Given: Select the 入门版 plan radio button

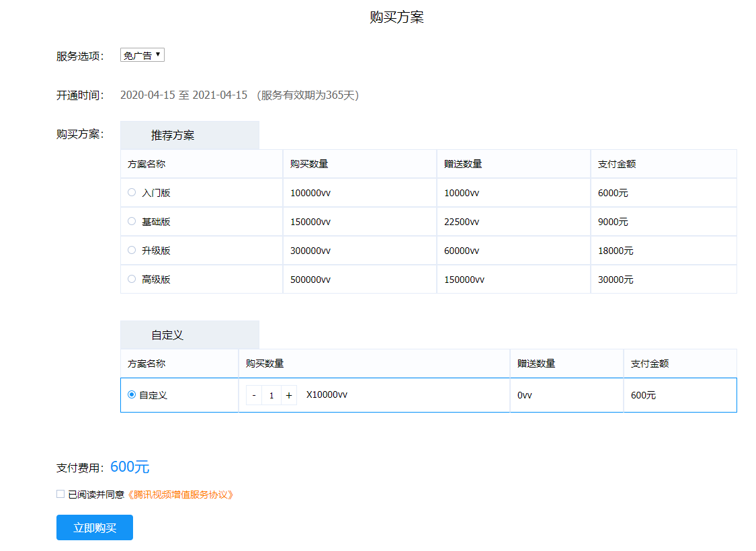Looking at the screenshot, I should tap(132, 192).
